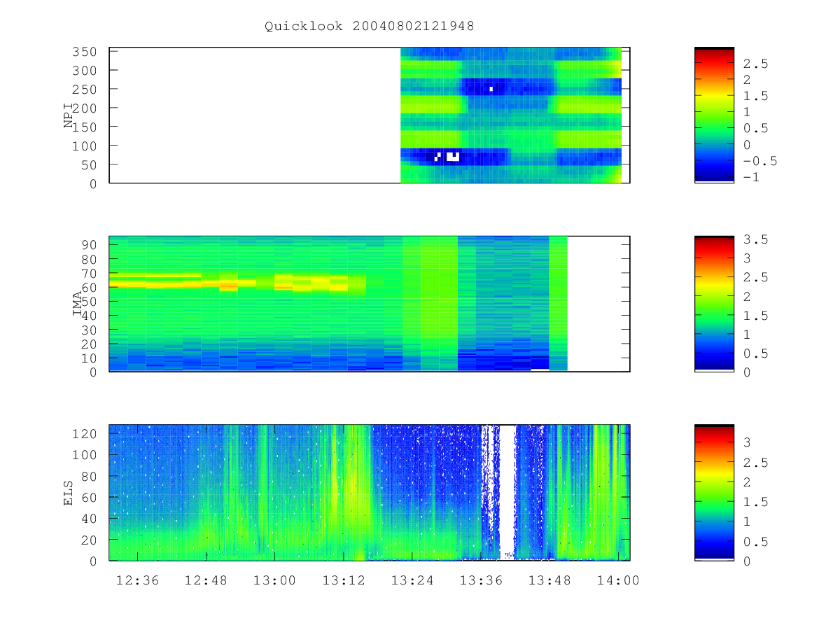
Task: Click the 13:48 time axis label
Action: coord(549,580)
